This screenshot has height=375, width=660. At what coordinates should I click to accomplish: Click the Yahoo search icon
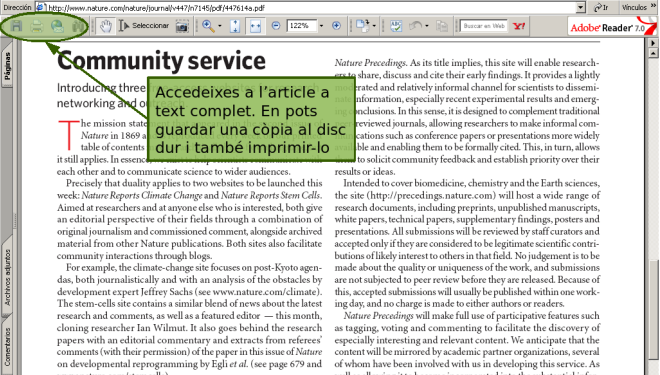pos(519,26)
